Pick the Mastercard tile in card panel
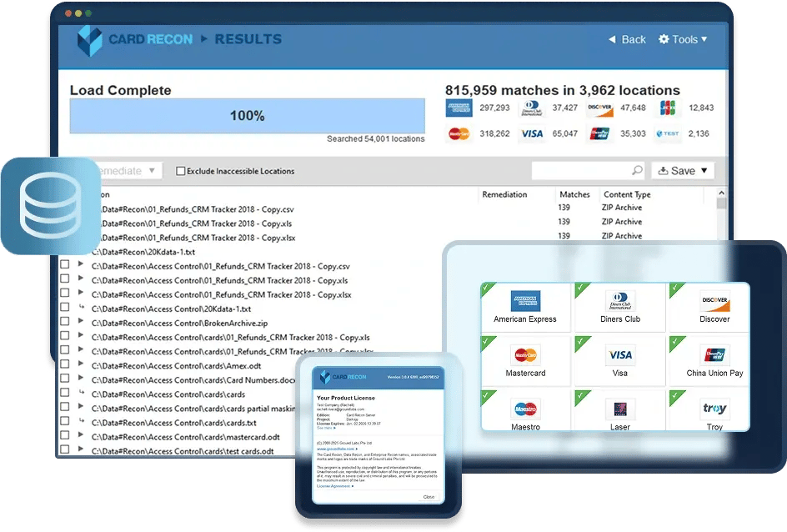The image size is (787, 532). pos(525,362)
